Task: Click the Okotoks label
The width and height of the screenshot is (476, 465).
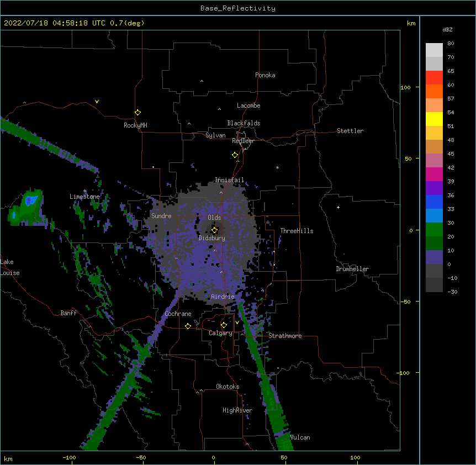Action: [228, 387]
